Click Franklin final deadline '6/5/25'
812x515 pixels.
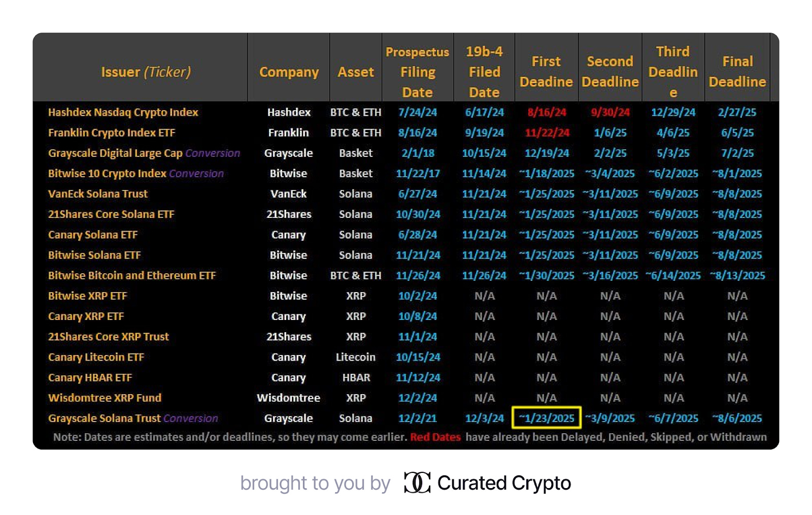pyautogui.click(x=737, y=133)
